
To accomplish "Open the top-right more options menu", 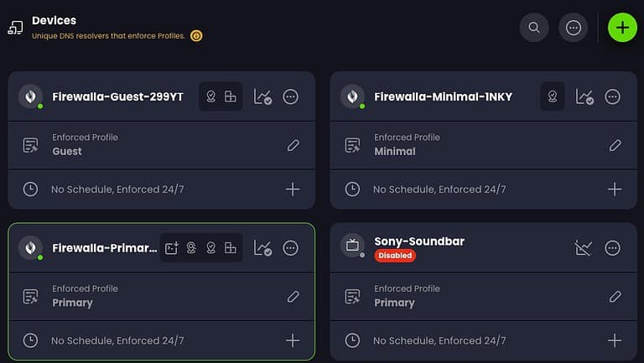I will click(574, 27).
